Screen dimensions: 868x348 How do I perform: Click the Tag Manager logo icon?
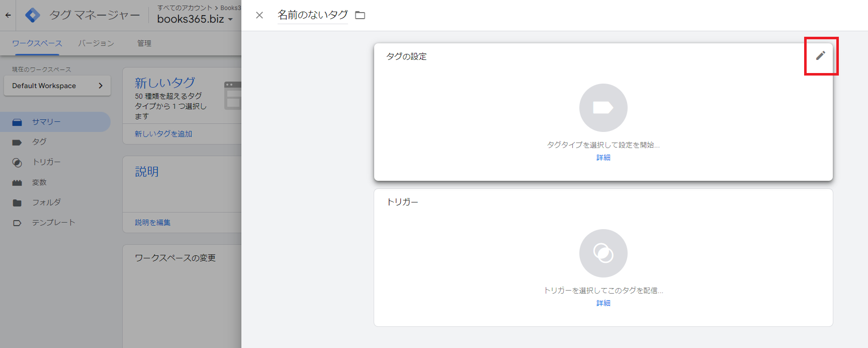point(33,15)
